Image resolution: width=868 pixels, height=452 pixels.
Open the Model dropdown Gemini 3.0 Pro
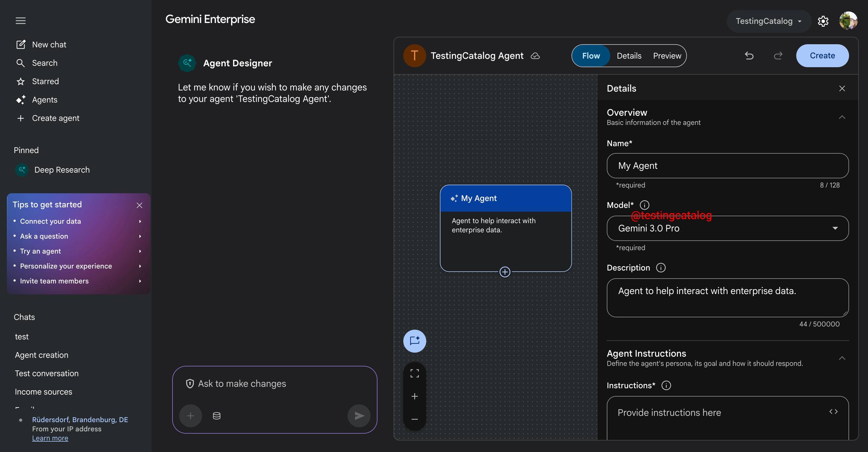(727, 228)
